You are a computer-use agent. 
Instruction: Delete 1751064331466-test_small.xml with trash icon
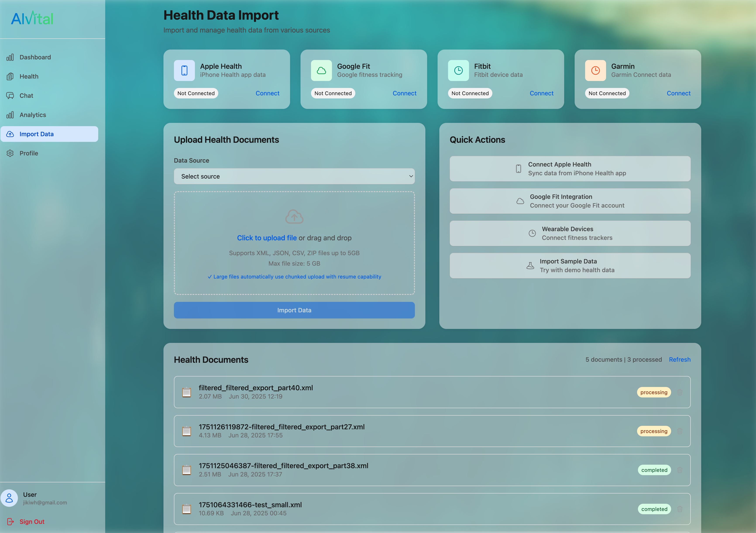point(680,509)
